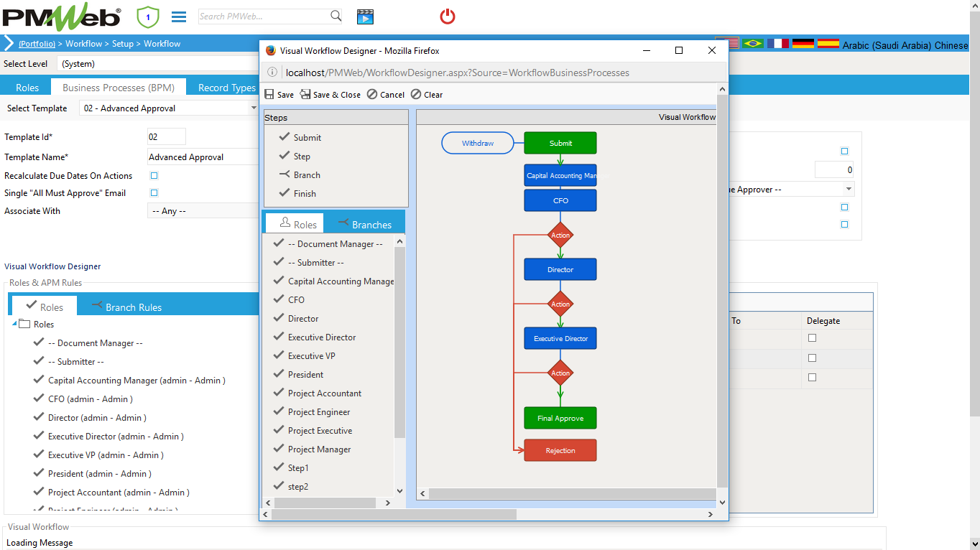
Task: Enable Recalculate Due Dates On Actions
Action: coord(154,175)
